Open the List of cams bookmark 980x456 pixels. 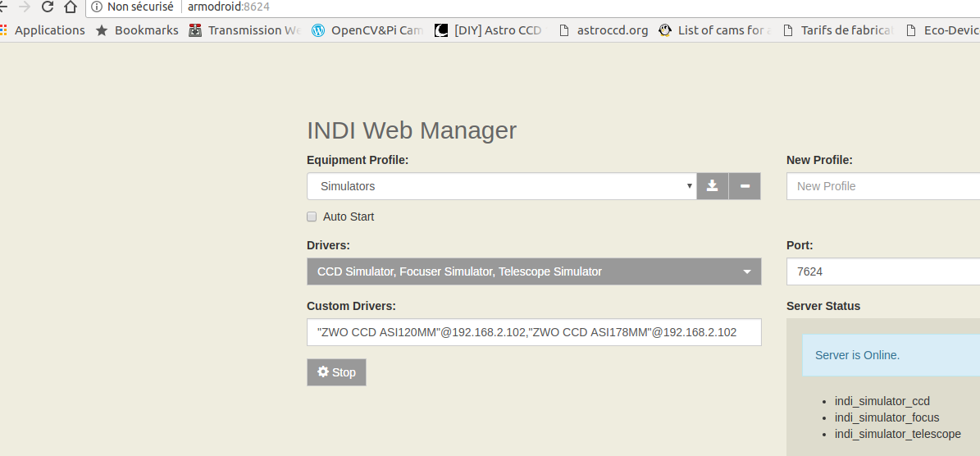click(x=714, y=30)
